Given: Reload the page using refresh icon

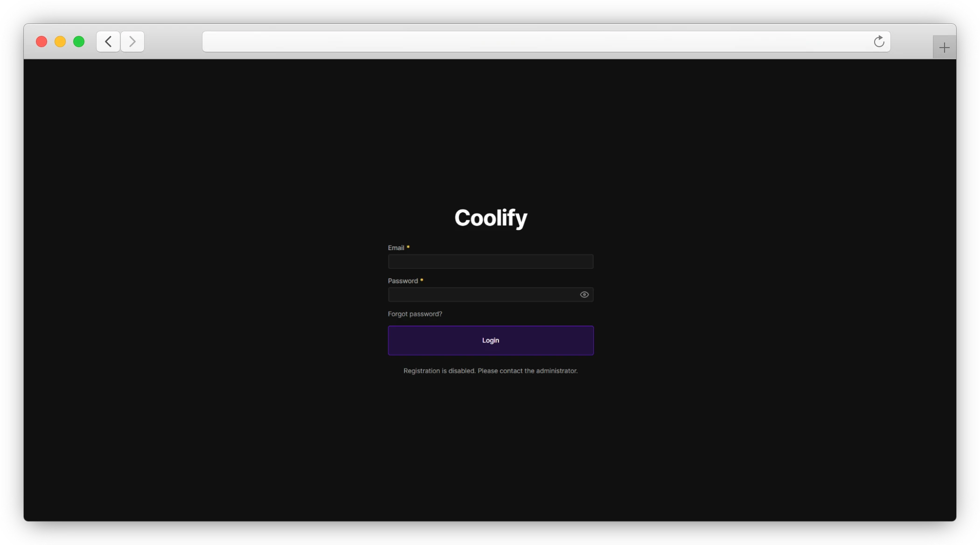Looking at the screenshot, I should click(x=879, y=42).
